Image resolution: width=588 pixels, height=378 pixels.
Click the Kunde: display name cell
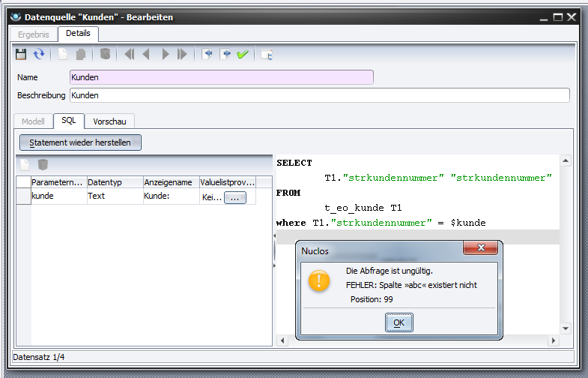click(x=172, y=196)
